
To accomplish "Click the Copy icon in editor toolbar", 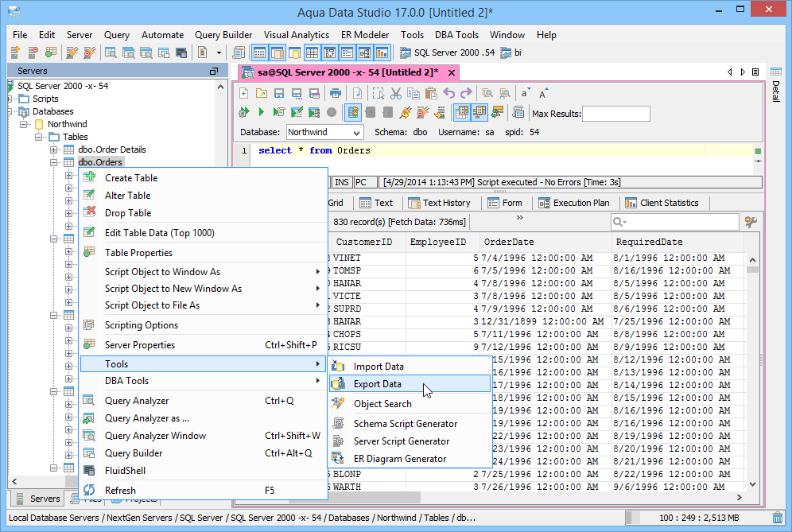I will pyautogui.click(x=413, y=93).
